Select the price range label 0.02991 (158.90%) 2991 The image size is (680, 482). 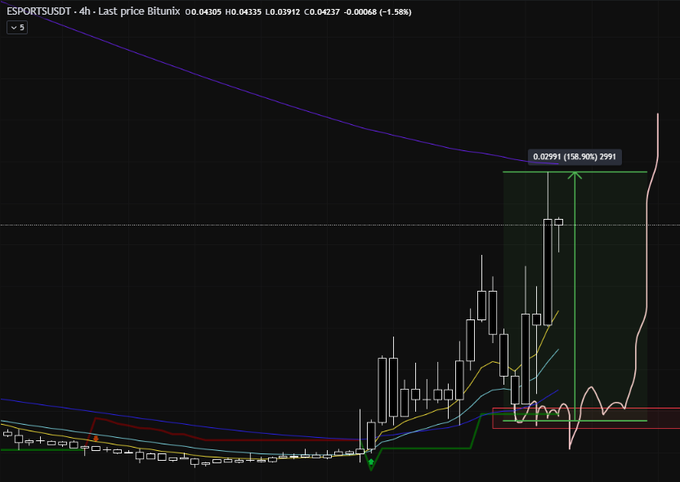[x=574, y=157]
